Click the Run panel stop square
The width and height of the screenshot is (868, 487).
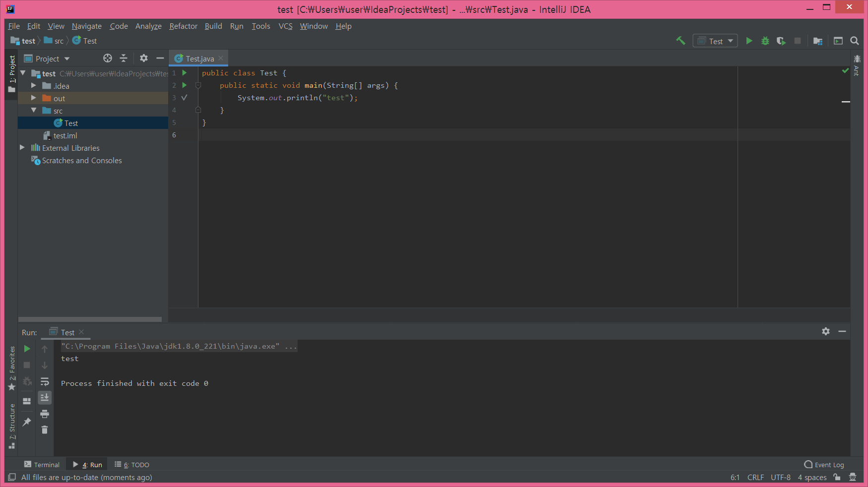click(x=27, y=365)
